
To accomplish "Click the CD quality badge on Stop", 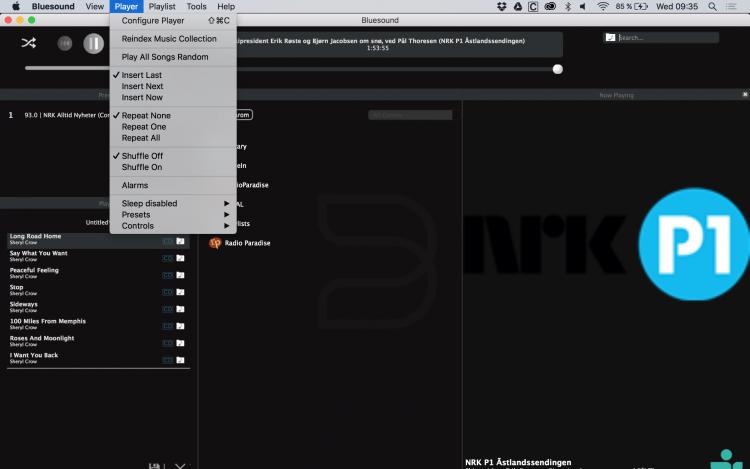I will pos(167,292).
